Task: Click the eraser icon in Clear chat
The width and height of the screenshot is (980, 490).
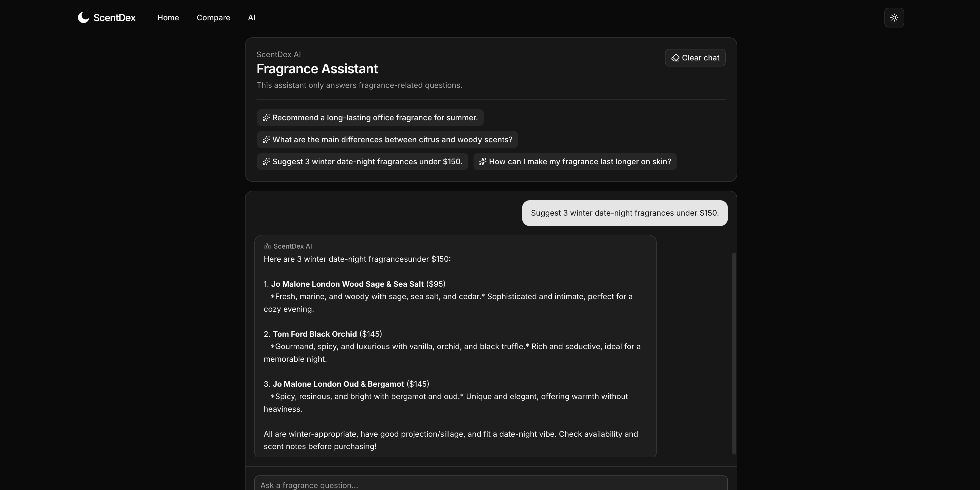Action: pyautogui.click(x=675, y=58)
